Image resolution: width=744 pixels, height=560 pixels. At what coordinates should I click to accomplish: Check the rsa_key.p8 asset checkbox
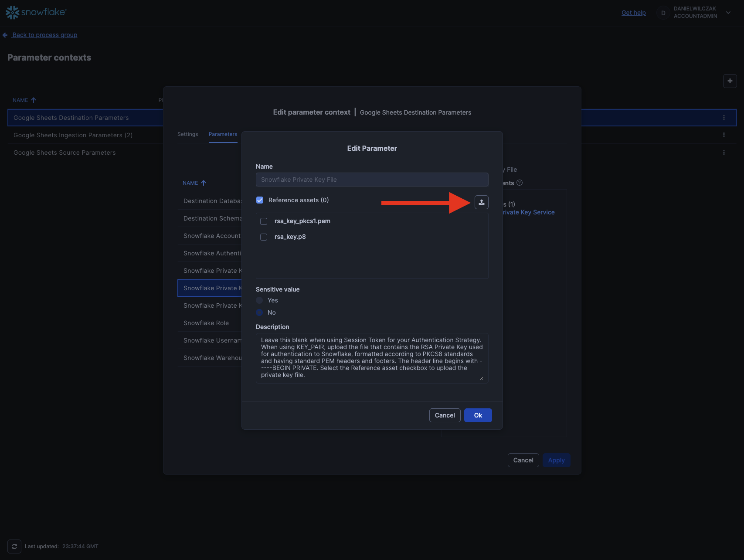[x=264, y=237]
